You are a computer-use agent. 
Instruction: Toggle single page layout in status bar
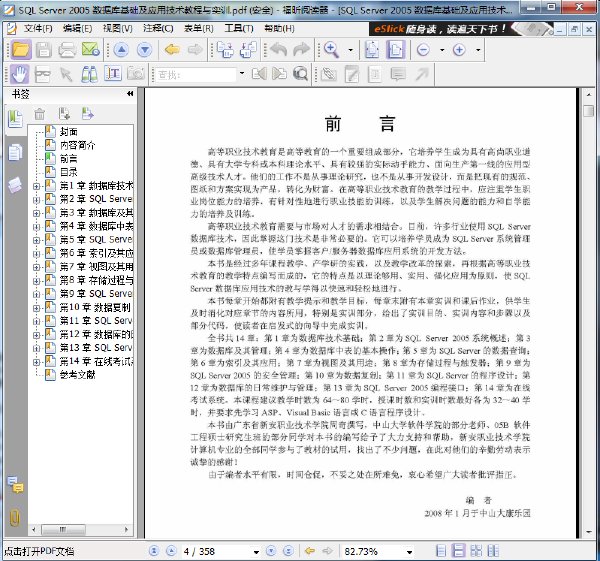click(x=441, y=551)
